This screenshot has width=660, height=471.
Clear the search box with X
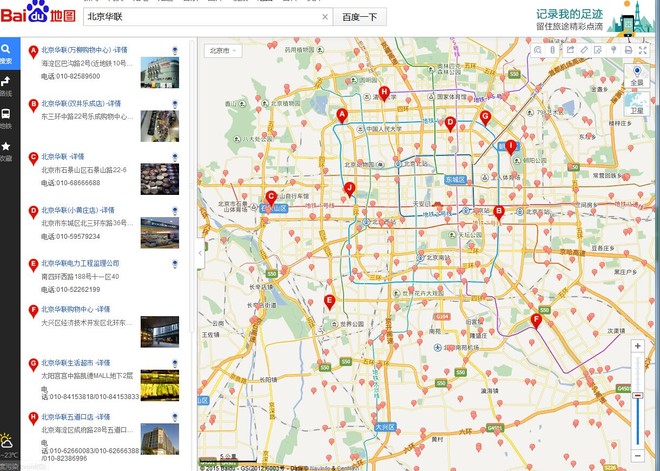coord(325,17)
